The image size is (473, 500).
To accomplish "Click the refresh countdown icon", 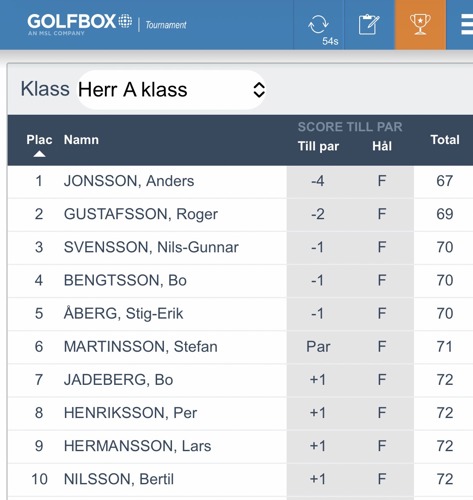I will pos(319,25).
